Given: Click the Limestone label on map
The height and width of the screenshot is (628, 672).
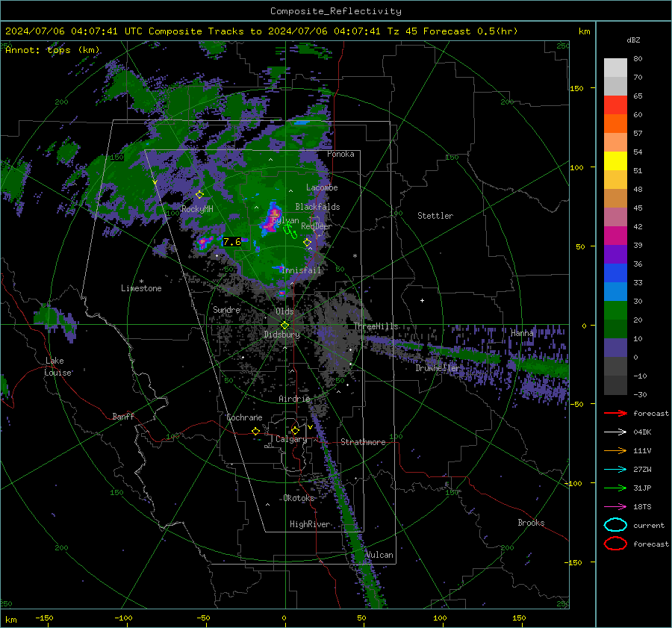Looking at the screenshot, I should pos(141,288).
